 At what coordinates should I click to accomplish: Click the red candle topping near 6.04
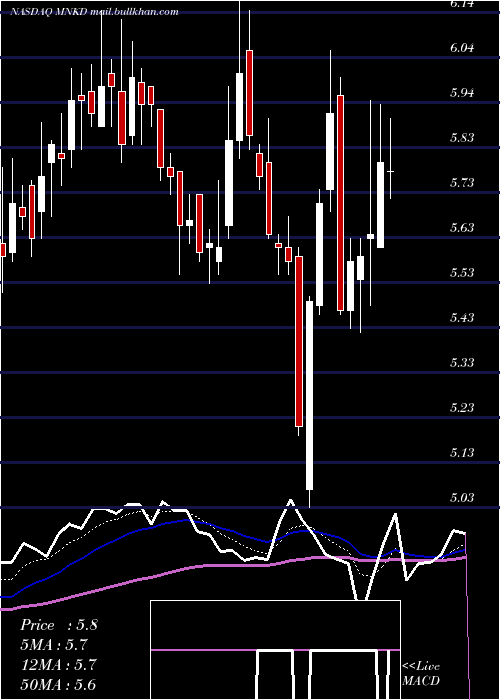coord(250,93)
